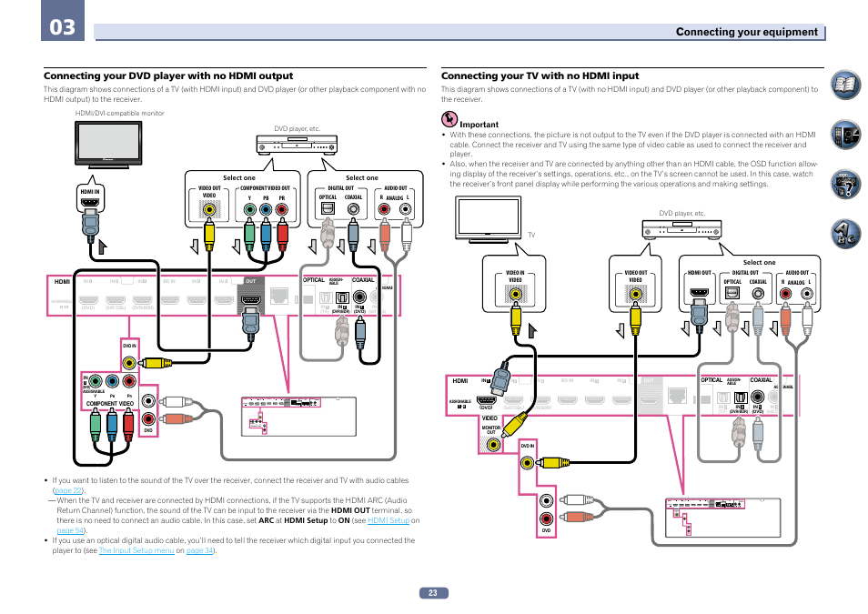Click the 'COMPONENT VIDEO' label on receiver panel
868x614 pixels.
pos(109,404)
